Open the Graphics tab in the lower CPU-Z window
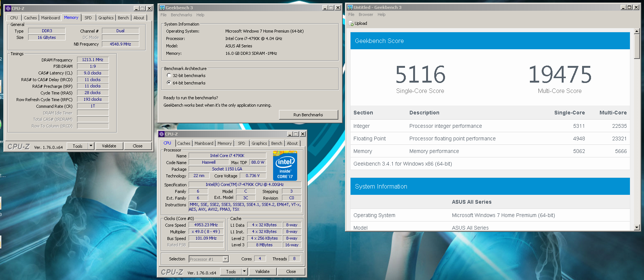Viewport: 644px width, 280px height. click(259, 143)
